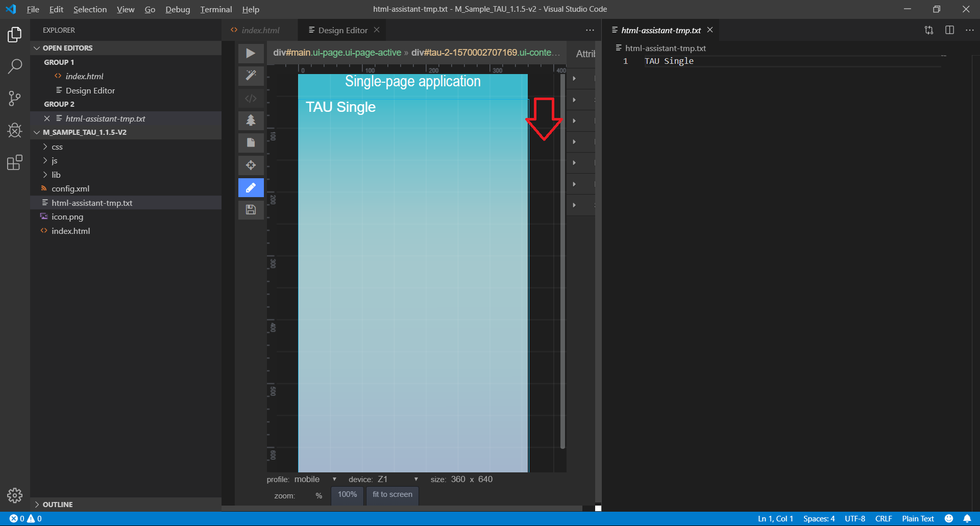Switch zoom to 100 percent
Viewport: 980px width, 526px height.
pos(347,494)
